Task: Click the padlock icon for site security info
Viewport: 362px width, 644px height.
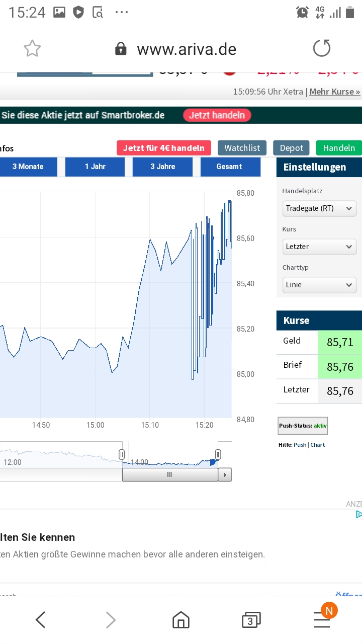Action: pos(121,49)
